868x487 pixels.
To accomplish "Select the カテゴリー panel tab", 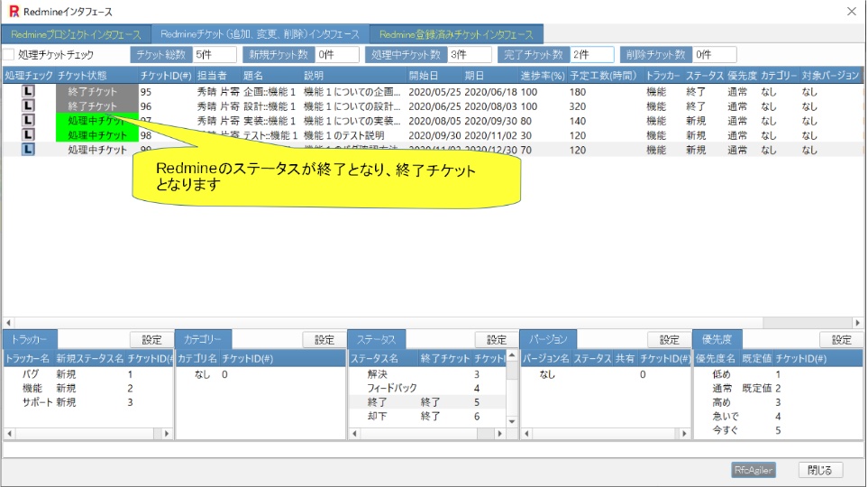I will [x=203, y=339].
